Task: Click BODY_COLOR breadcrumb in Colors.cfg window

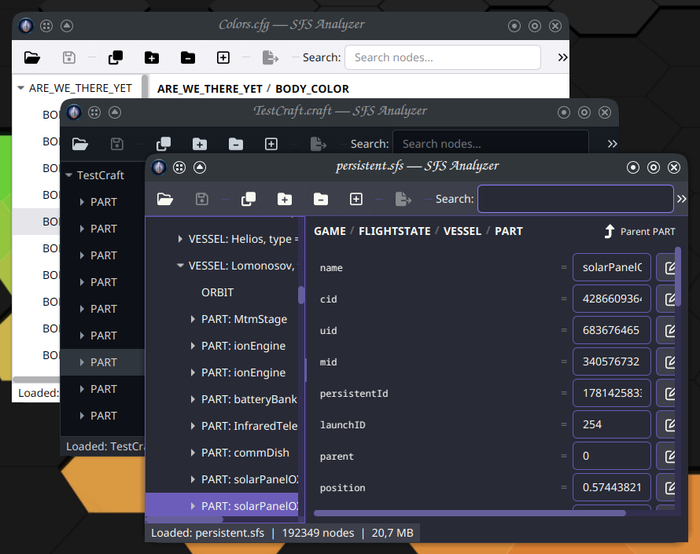Action: point(312,89)
